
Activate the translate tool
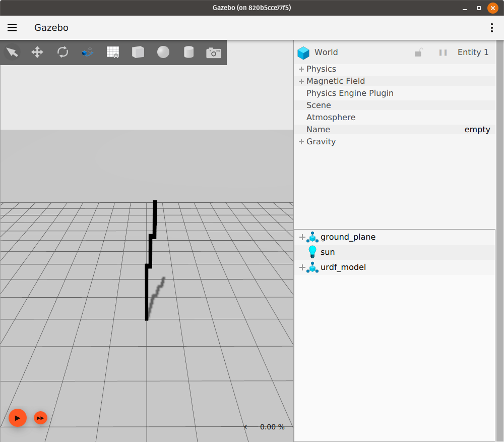[37, 52]
